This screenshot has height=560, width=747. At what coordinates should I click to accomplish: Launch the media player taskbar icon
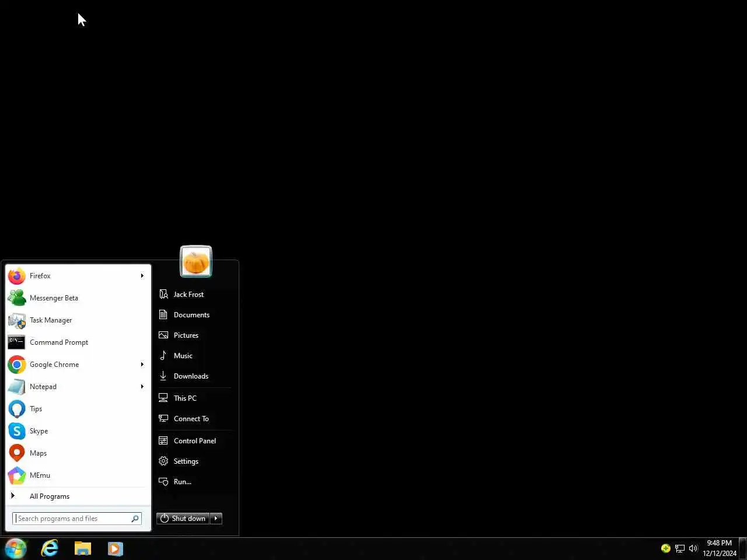[x=116, y=548]
